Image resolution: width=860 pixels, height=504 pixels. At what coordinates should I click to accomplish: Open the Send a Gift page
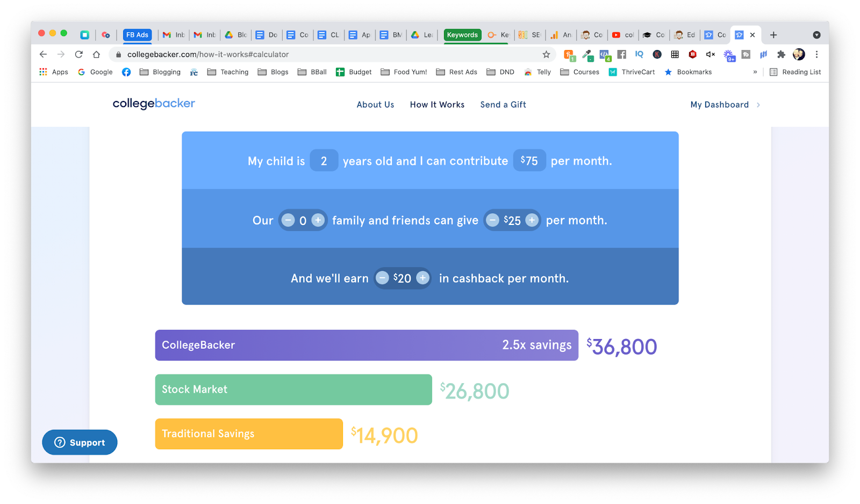click(503, 105)
